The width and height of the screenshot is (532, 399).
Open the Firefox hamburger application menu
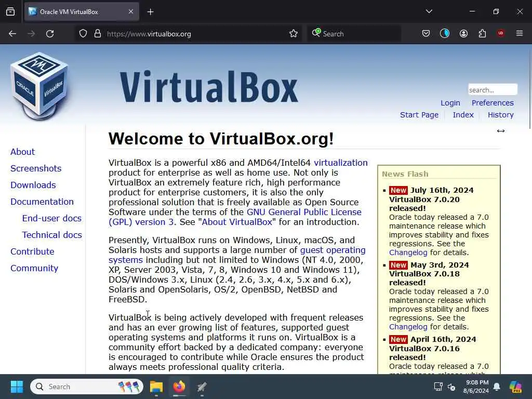[x=519, y=33]
